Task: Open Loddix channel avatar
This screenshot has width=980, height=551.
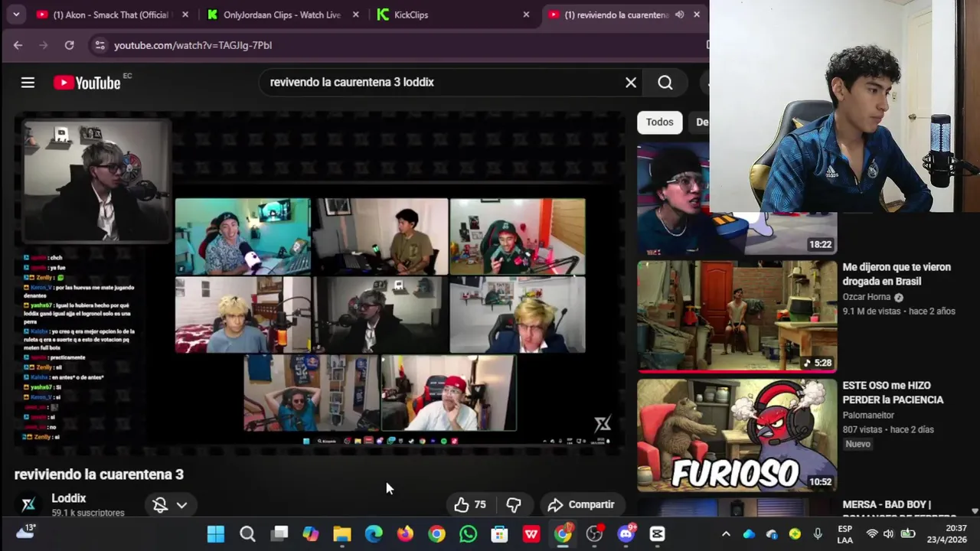Action: [x=28, y=504]
